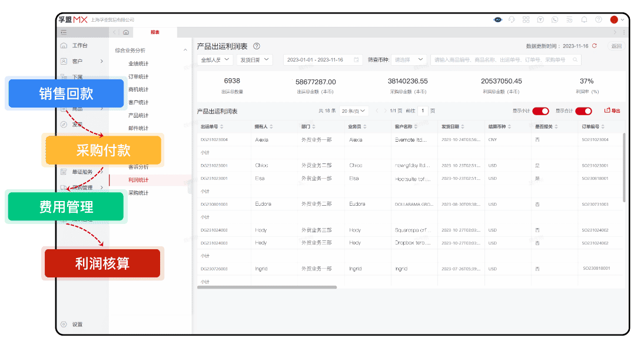Open the app grid icon in top bar
Image resolution: width=644 pixels, height=348 pixels.
coord(526,19)
